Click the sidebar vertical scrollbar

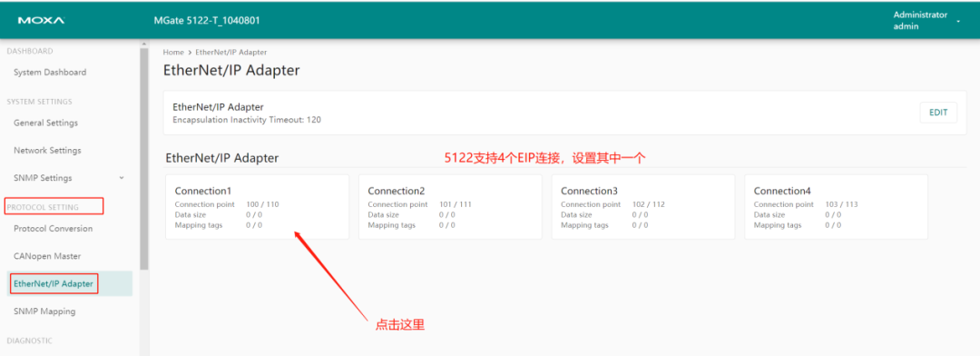pyautogui.click(x=144, y=159)
